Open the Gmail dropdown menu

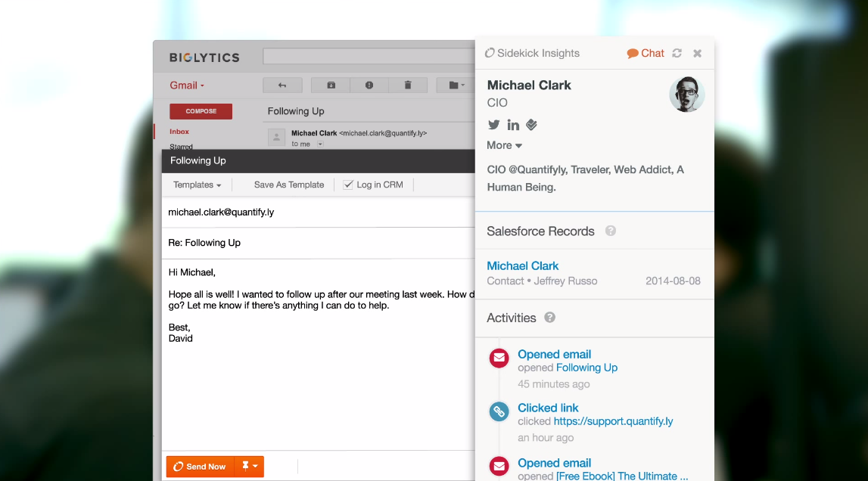[x=187, y=85]
